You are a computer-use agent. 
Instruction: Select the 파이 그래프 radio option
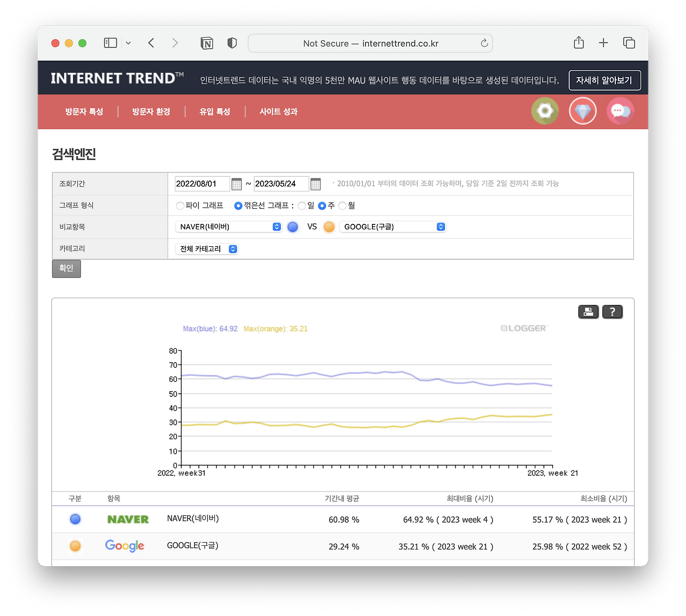pos(180,206)
